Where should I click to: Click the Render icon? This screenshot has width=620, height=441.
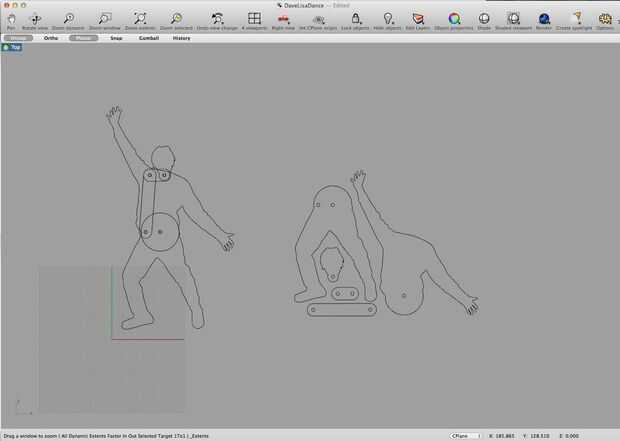click(x=544, y=19)
